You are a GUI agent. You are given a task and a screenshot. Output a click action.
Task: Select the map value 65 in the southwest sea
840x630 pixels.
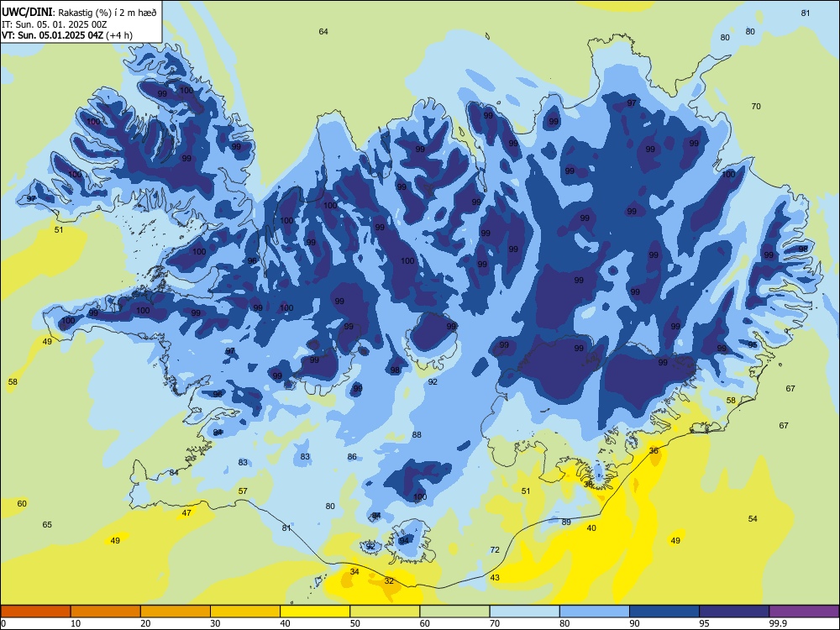[x=47, y=524]
